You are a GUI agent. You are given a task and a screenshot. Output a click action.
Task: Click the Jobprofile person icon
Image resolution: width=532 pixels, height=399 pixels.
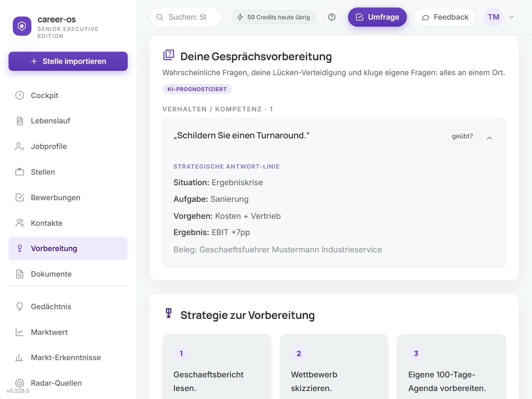[20, 147]
